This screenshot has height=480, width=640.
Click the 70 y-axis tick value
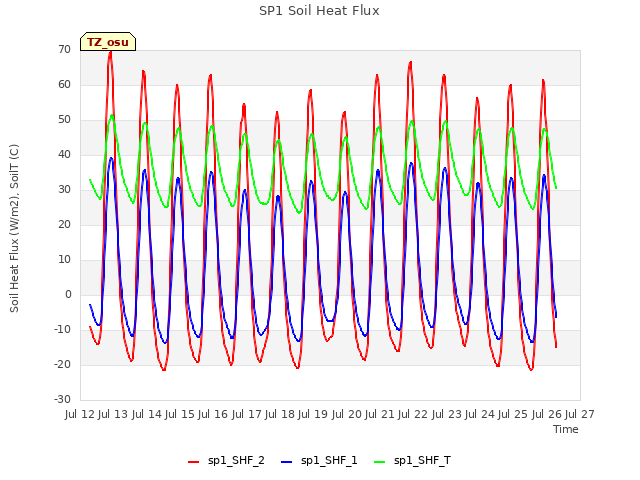(x=64, y=49)
